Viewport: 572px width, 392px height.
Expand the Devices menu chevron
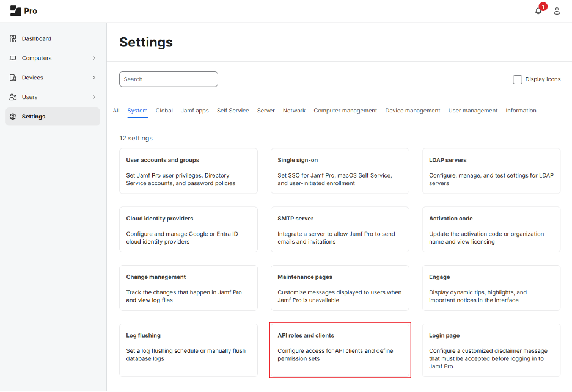click(x=94, y=78)
